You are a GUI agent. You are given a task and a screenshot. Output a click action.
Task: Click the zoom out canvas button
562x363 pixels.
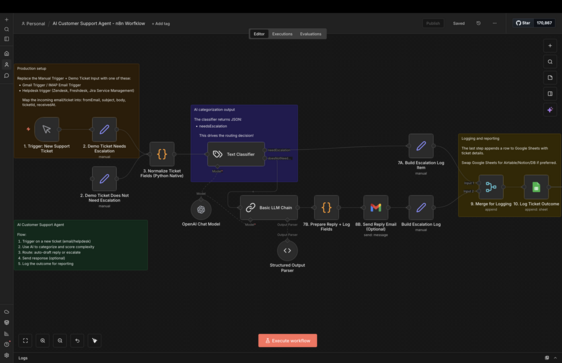click(60, 340)
